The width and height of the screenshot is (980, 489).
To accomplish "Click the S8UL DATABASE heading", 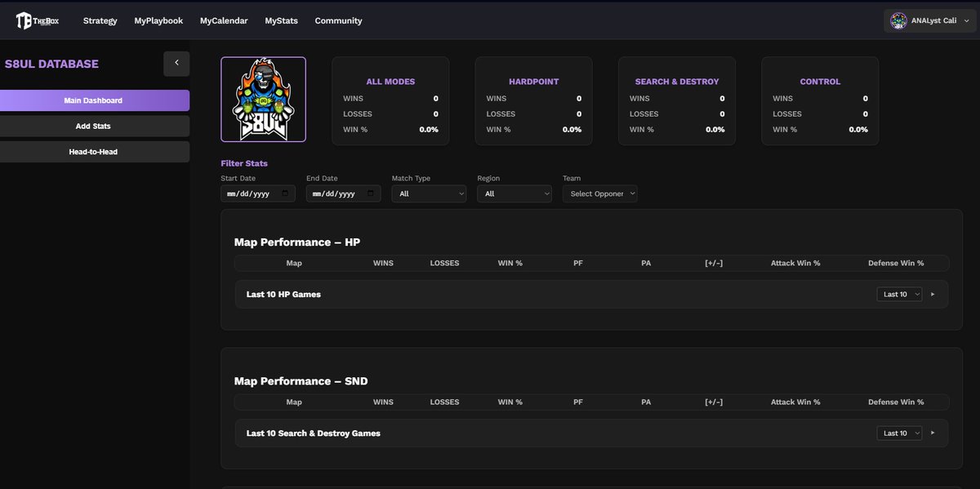I will tap(51, 64).
